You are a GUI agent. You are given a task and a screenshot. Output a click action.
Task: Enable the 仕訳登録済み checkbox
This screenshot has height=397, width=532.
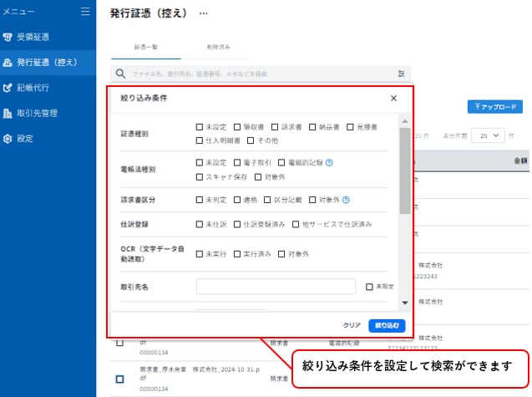coord(238,225)
